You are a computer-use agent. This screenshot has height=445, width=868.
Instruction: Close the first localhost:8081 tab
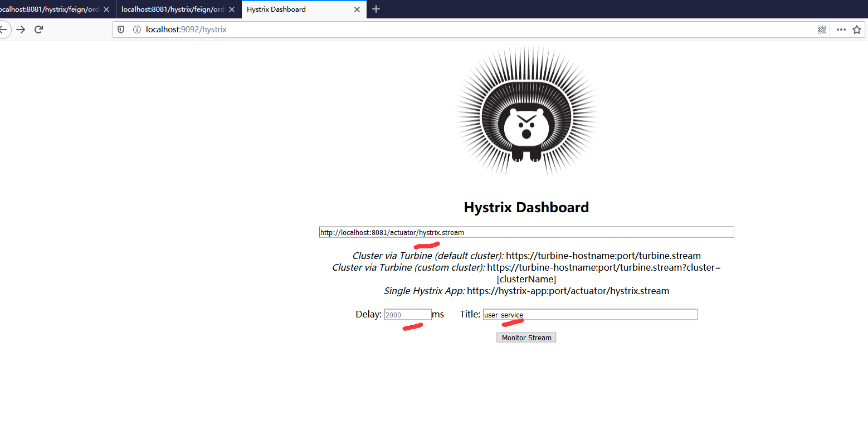[x=106, y=9]
